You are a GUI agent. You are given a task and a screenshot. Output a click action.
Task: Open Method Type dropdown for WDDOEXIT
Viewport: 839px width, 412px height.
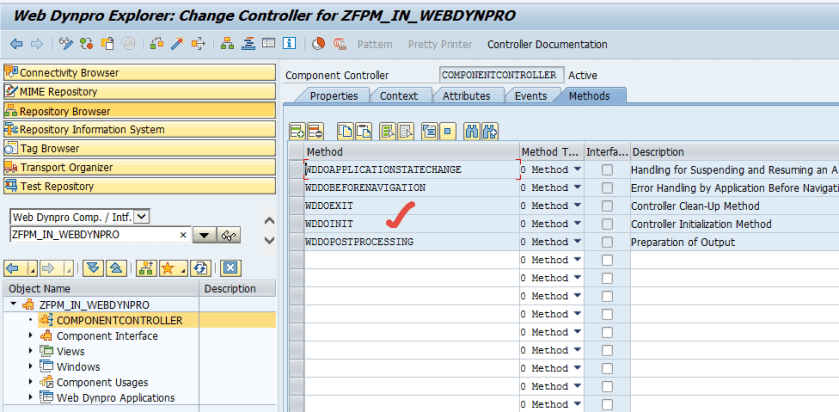(577, 206)
